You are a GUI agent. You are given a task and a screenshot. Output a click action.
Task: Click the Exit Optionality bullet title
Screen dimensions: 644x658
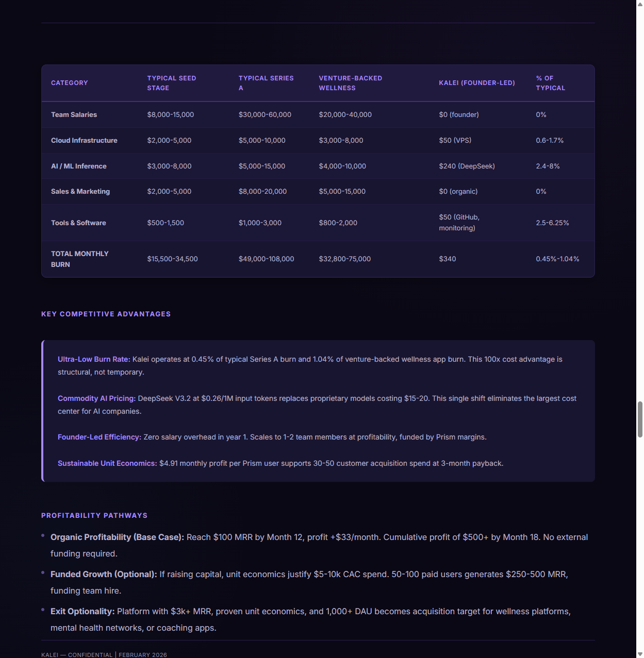pos(82,612)
